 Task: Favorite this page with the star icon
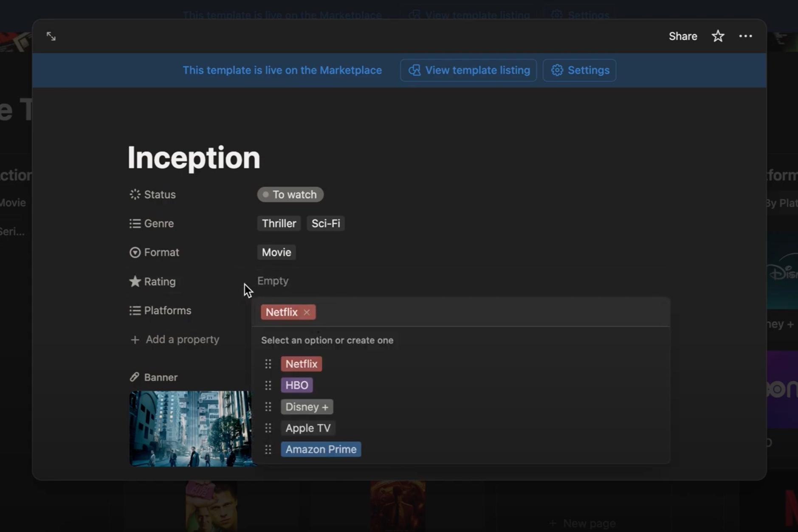718,37
